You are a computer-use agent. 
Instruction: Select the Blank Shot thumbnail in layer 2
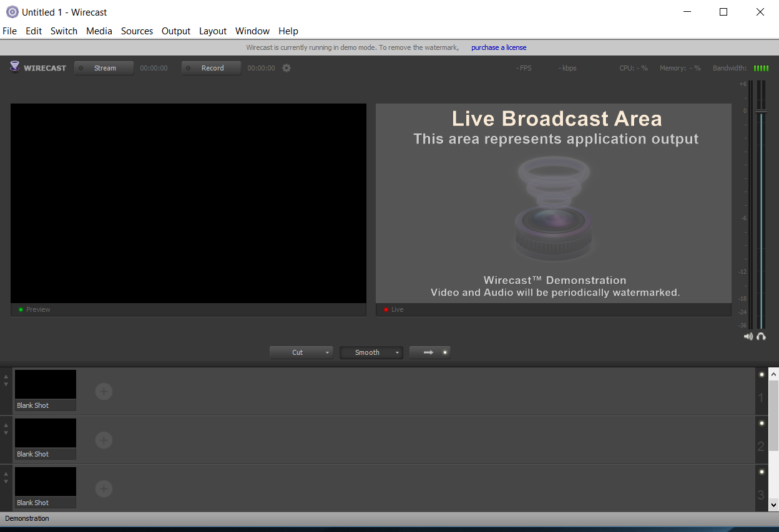pyautogui.click(x=46, y=433)
